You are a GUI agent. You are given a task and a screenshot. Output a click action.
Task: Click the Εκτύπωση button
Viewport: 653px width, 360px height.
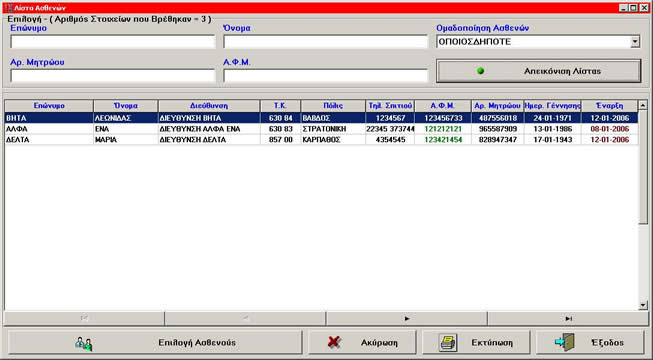tap(476, 342)
